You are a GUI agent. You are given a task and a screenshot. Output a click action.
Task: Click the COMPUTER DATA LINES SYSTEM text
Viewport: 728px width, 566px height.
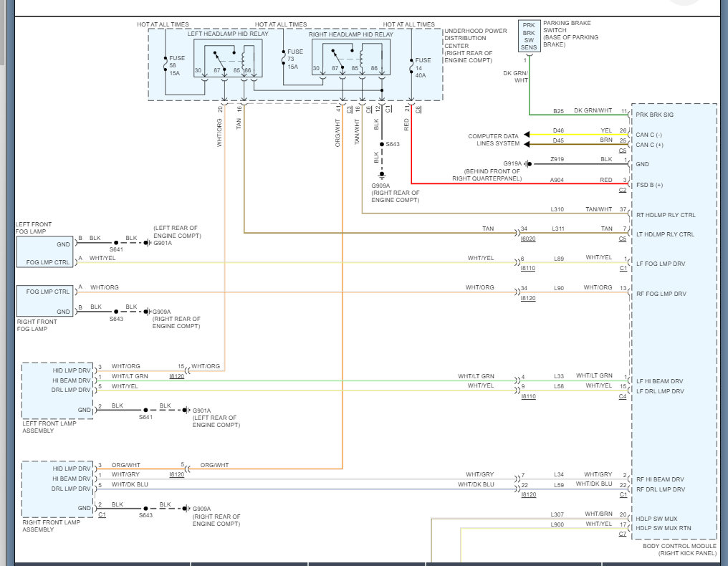point(493,140)
